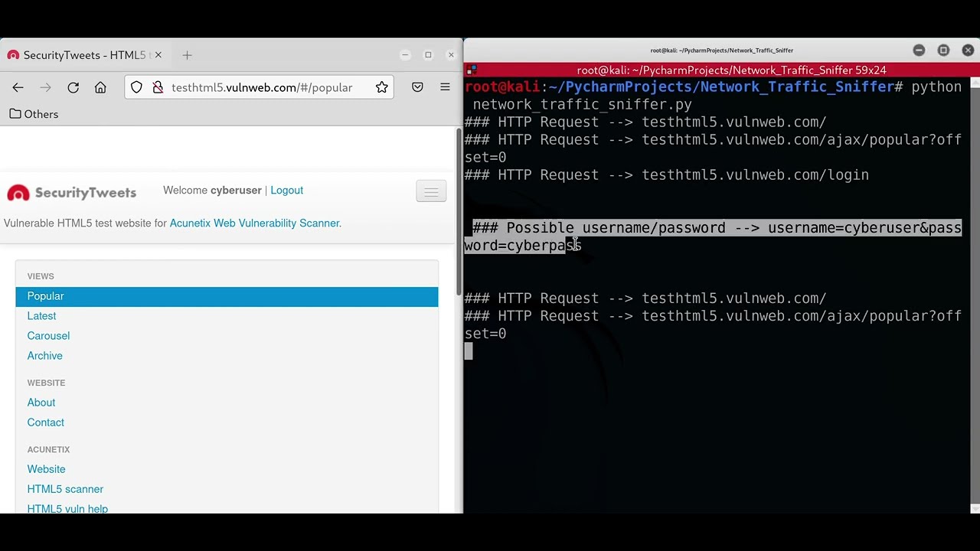Open the HTML5 vuln help link
Image resolution: width=980 pixels, height=551 pixels.
coord(67,508)
